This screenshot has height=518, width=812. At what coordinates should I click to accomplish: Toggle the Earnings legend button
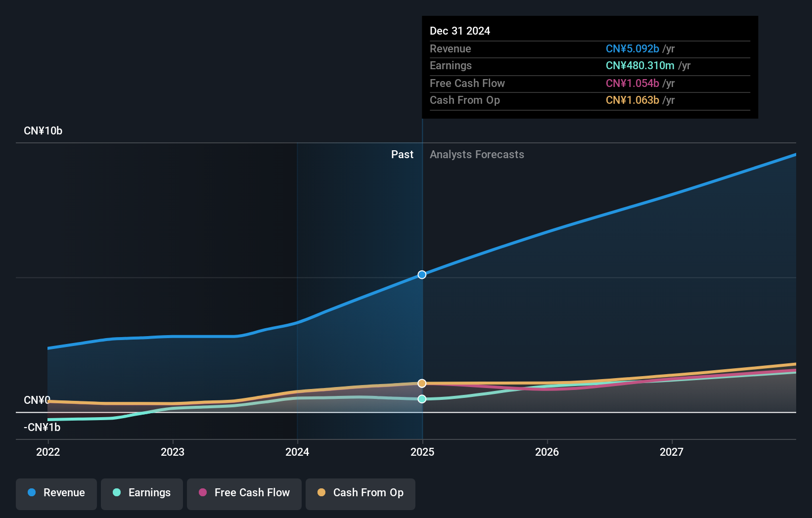(142, 494)
